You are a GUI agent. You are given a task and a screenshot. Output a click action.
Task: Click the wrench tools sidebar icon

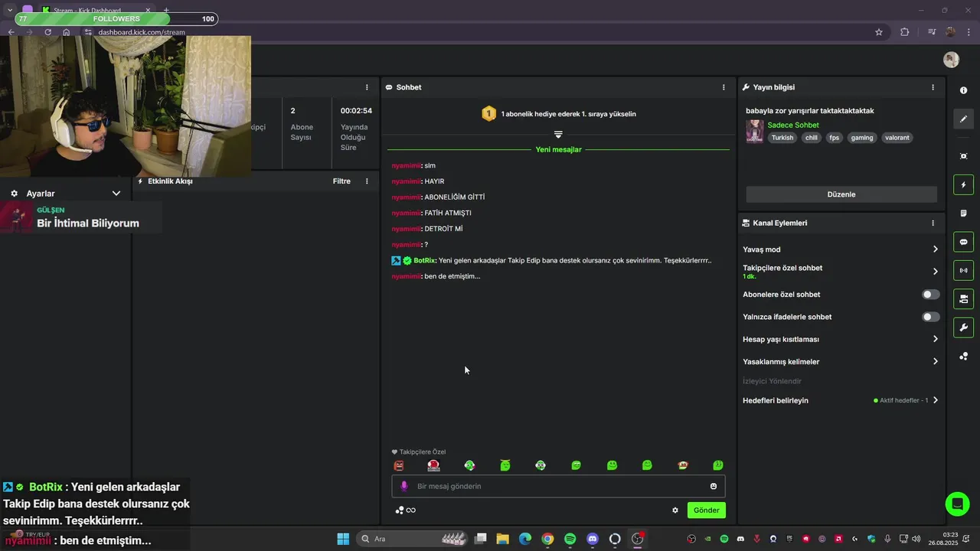point(963,328)
